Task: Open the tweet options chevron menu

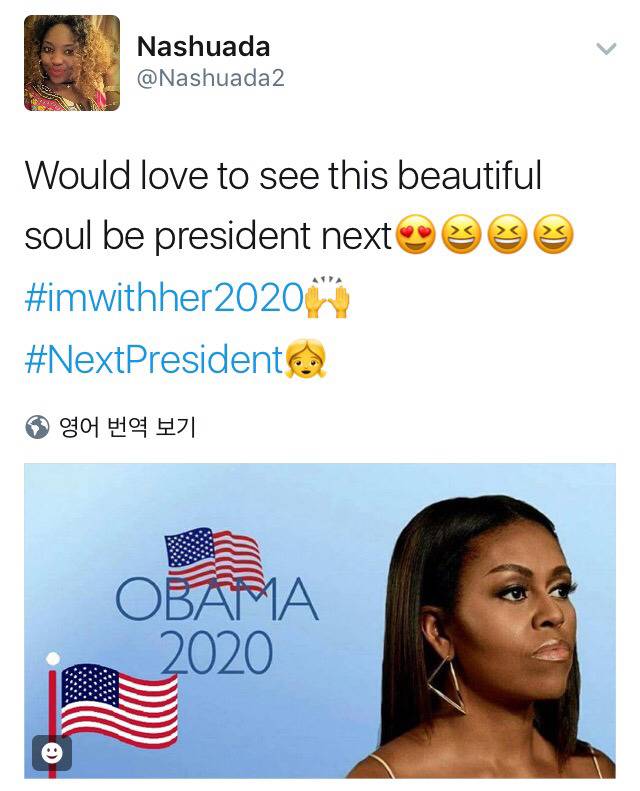Action: [x=606, y=48]
